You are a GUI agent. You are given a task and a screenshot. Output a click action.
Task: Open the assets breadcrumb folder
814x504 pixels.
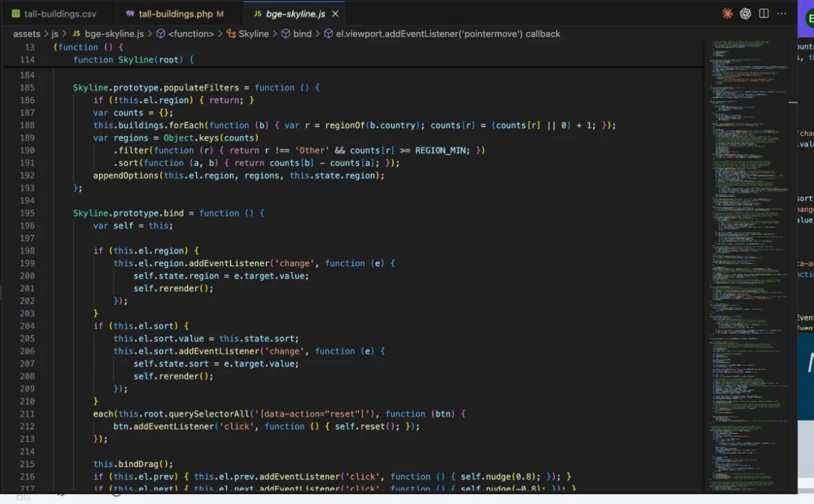coord(27,33)
